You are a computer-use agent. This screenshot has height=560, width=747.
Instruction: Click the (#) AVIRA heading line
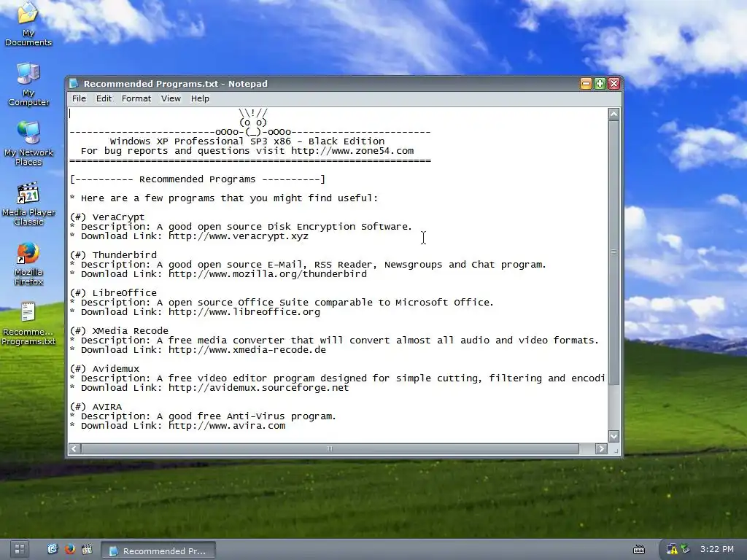(x=96, y=407)
